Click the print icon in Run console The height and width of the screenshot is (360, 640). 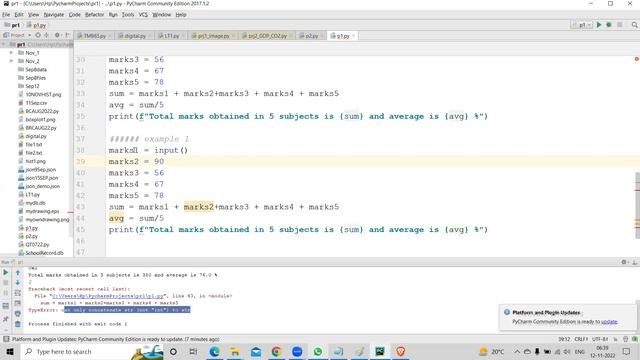18,314
